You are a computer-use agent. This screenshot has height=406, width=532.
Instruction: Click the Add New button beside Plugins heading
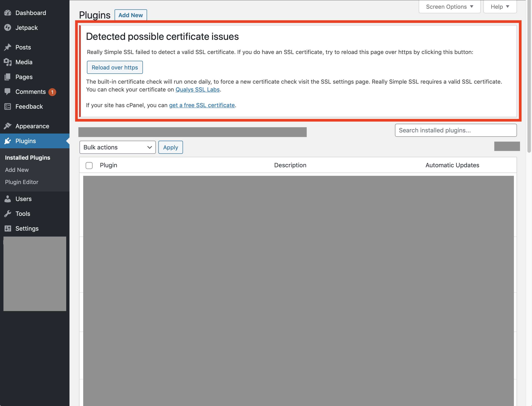[x=131, y=15]
